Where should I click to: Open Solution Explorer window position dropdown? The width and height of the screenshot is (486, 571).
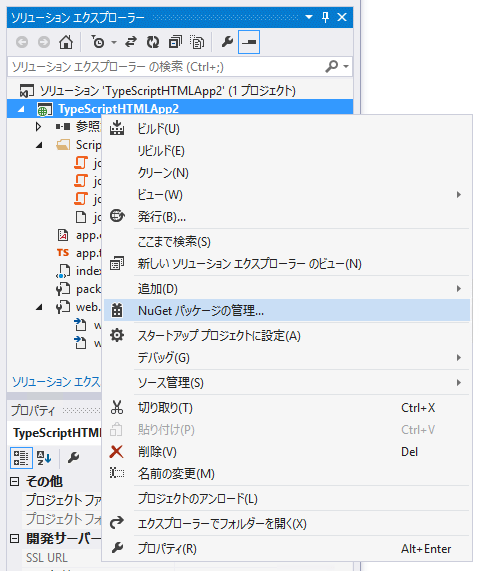coord(309,17)
